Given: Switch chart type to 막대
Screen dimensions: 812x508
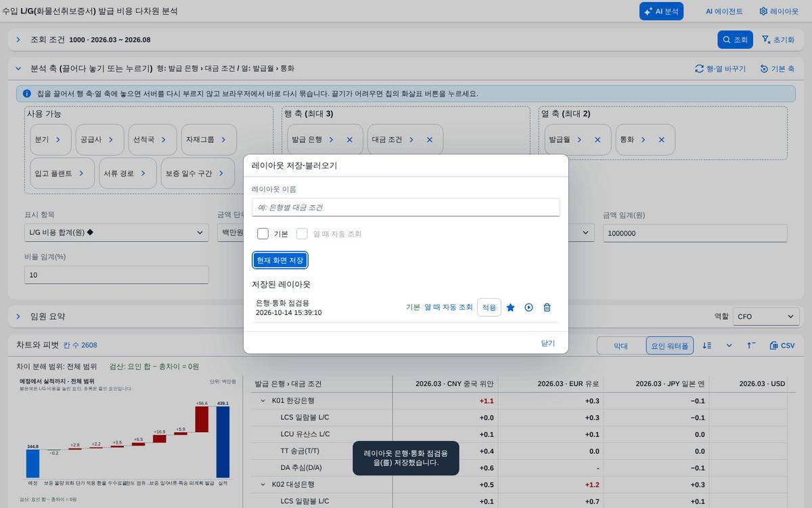Looking at the screenshot, I should click(x=621, y=345).
